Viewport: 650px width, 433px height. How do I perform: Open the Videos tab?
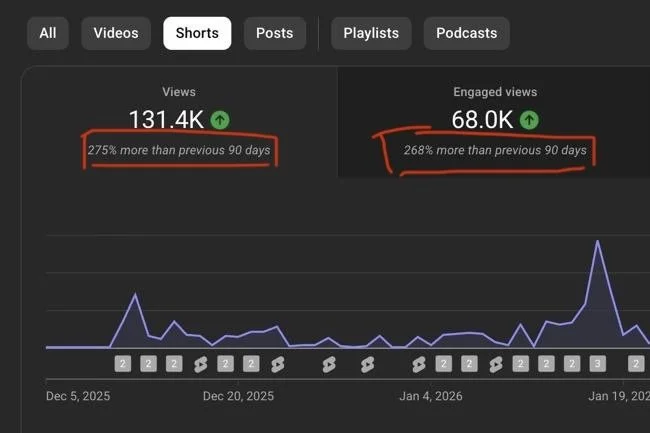pyautogui.click(x=116, y=33)
